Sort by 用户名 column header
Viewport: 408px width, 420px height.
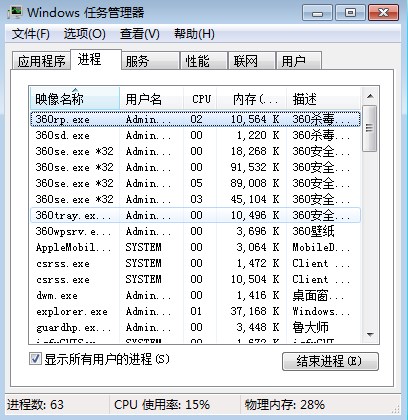[151, 99]
